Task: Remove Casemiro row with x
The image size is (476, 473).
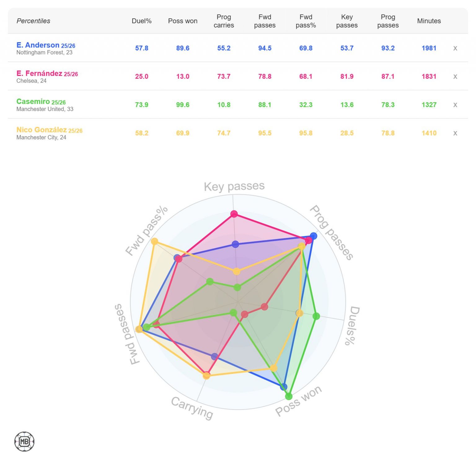Action: (x=455, y=105)
